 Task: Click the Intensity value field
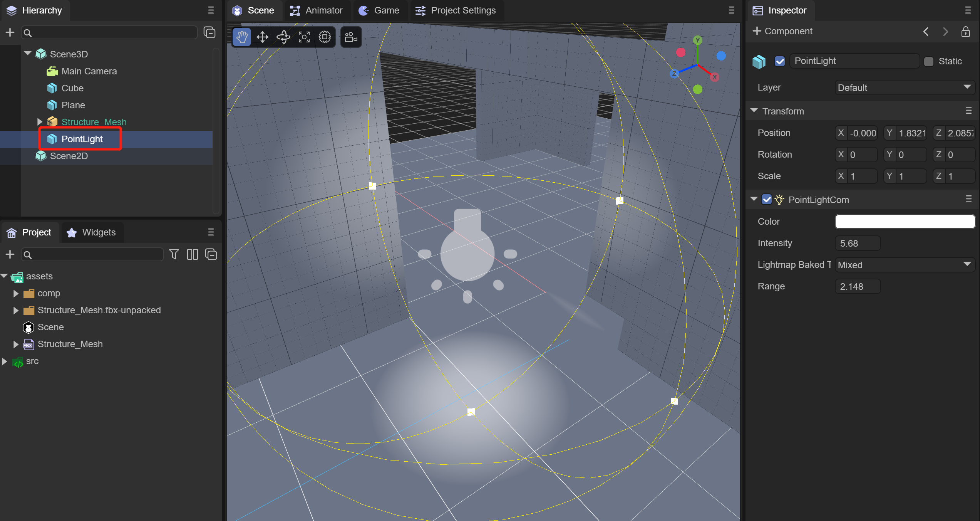(x=858, y=243)
